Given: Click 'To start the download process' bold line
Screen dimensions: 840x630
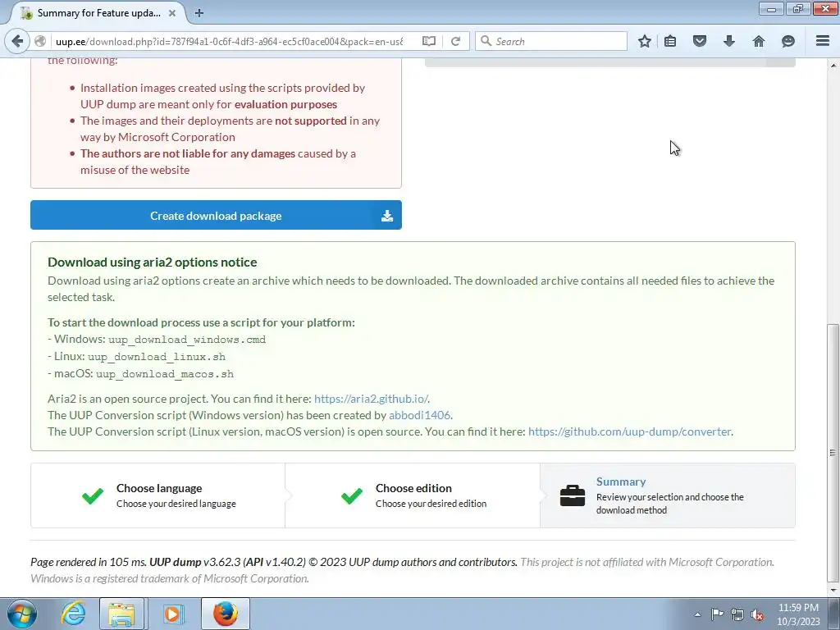Looking at the screenshot, I should coord(202,322).
